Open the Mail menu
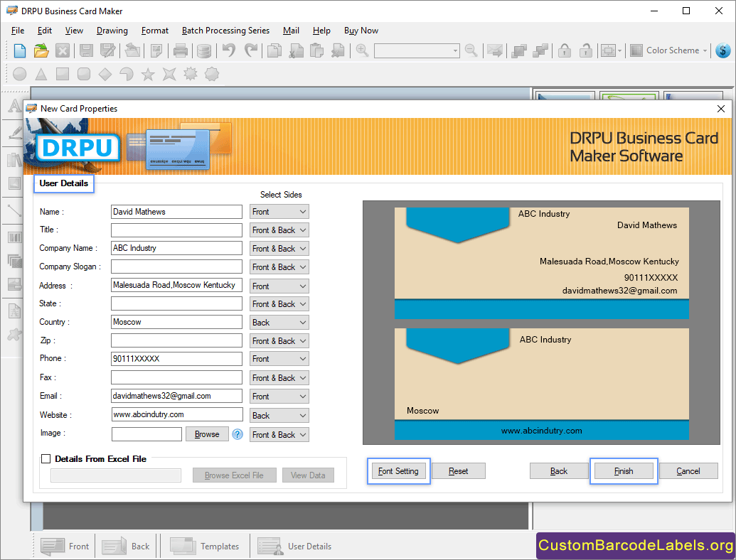This screenshot has height=560, width=736. coord(291,31)
